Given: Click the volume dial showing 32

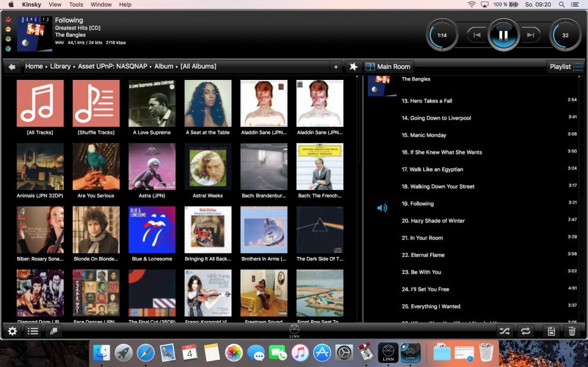Looking at the screenshot, I should [565, 36].
